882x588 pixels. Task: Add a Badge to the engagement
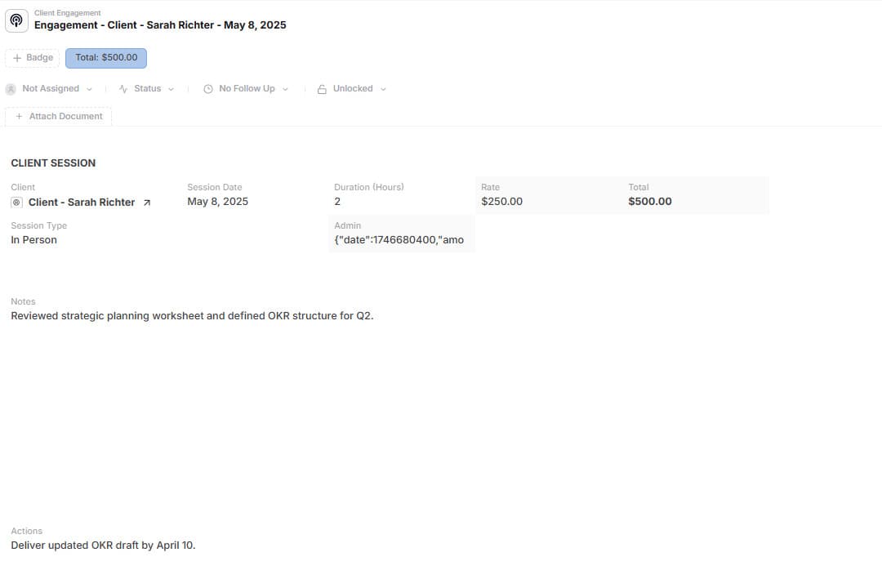32,58
